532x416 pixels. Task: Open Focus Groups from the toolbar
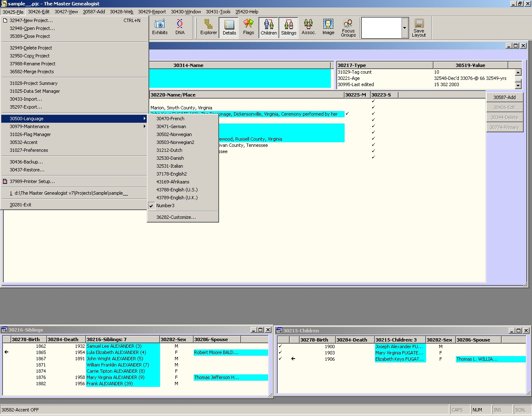pos(348,27)
